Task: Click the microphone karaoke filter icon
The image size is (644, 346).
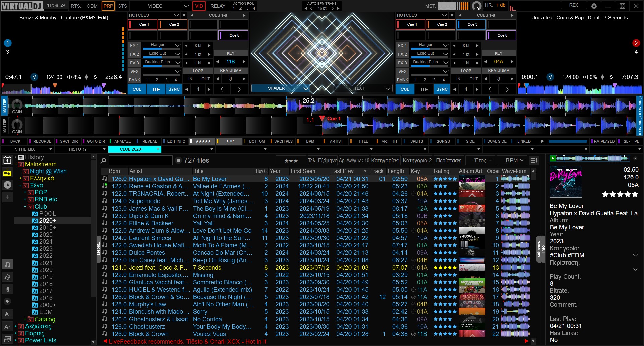Action: (7, 289)
